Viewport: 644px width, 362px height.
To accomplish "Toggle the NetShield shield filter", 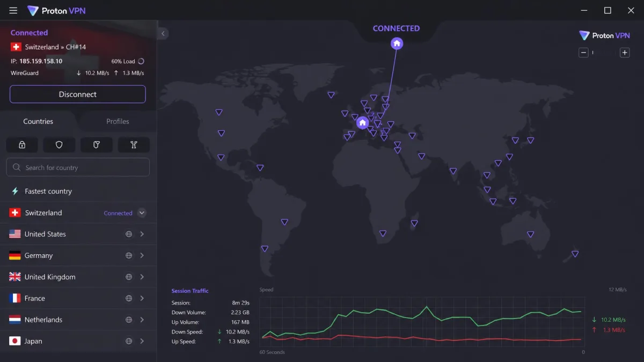I will pyautogui.click(x=59, y=145).
